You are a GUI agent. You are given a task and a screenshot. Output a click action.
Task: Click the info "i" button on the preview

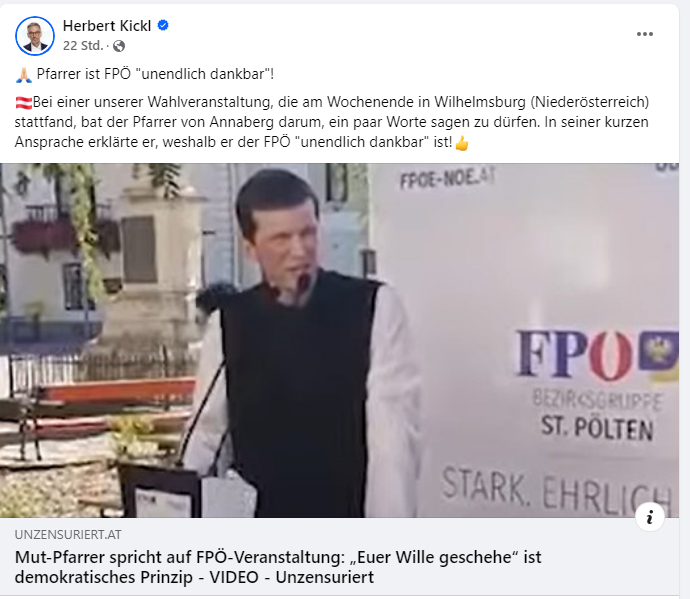[650, 517]
